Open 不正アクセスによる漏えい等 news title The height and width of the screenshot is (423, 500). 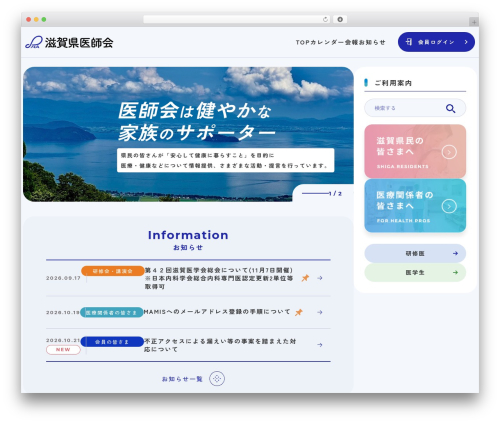point(220,345)
